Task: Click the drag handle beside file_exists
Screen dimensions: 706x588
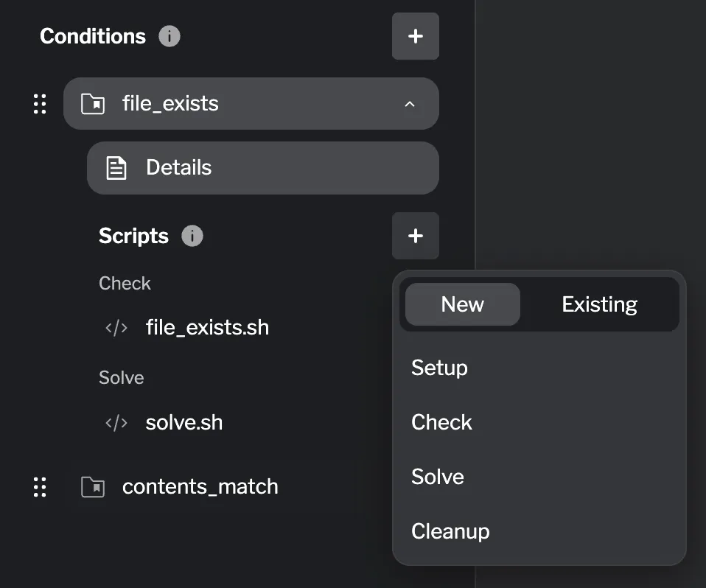Action: [x=40, y=103]
